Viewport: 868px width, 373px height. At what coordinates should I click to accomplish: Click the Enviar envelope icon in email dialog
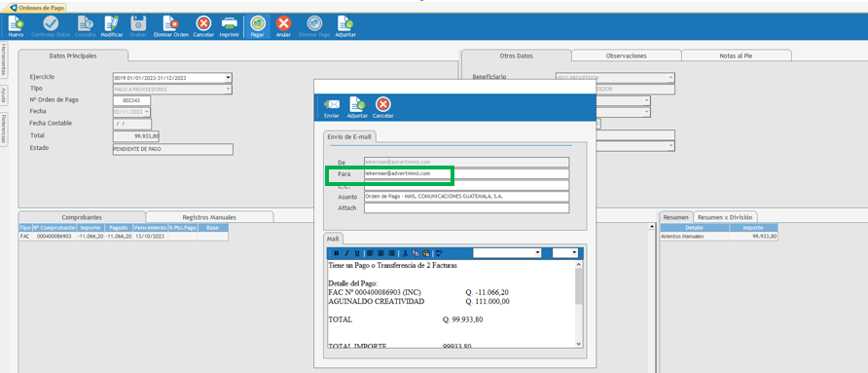pyautogui.click(x=332, y=104)
